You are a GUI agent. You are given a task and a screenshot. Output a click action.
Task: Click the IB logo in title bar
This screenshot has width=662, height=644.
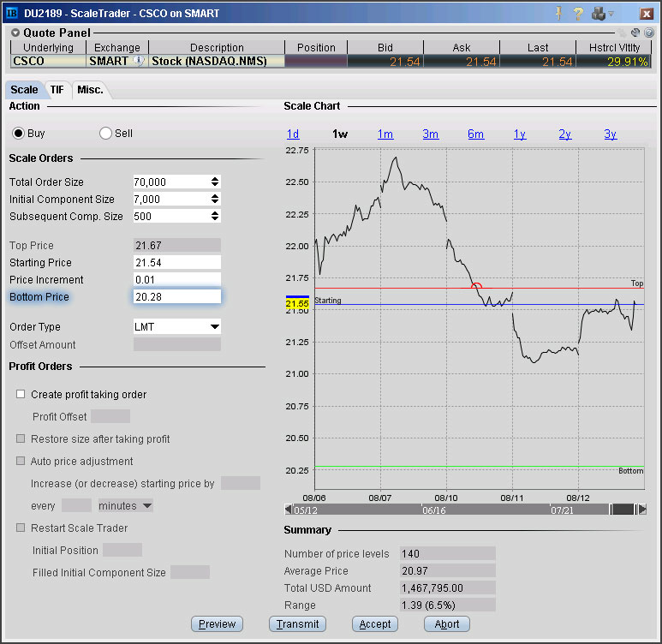12,13
